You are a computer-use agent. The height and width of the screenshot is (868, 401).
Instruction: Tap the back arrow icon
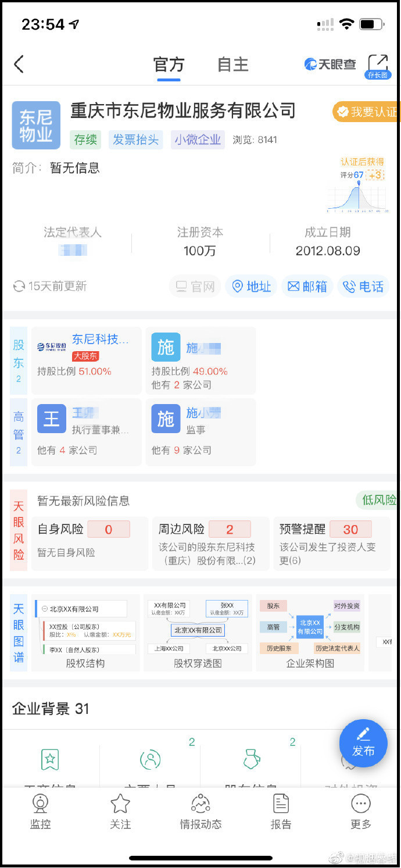19,64
